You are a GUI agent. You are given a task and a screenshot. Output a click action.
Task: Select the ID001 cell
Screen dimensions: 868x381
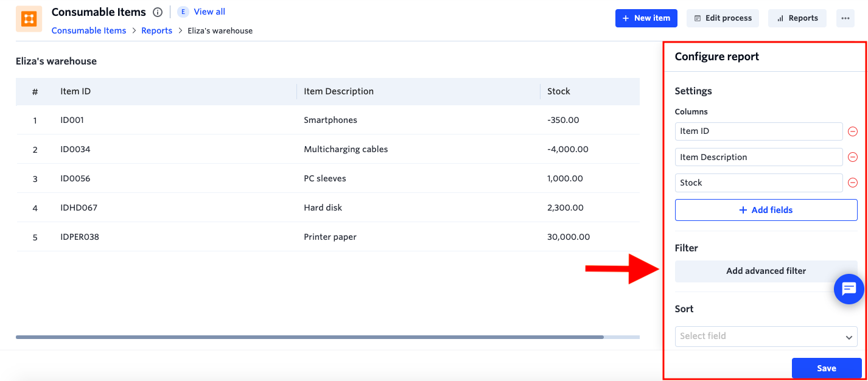pyautogui.click(x=72, y=120)
